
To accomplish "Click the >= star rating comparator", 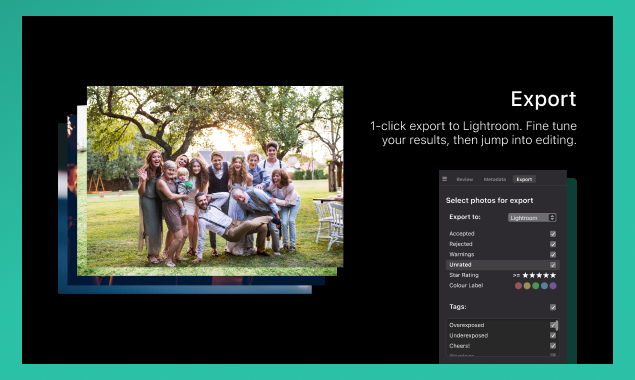I will pos(516,275).
